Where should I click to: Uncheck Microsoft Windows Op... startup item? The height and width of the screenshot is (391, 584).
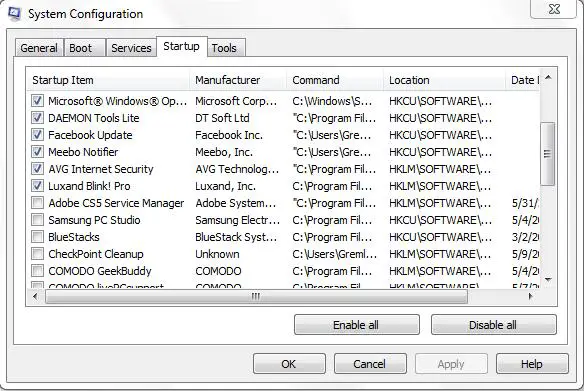(x=37, y=101)
